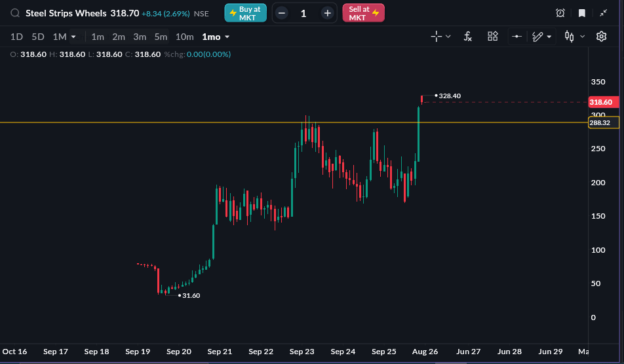This screenshot has height=364, width=624.
Task: Expand drawing tools dropdown arrow
Action: [x=549, y=37]
